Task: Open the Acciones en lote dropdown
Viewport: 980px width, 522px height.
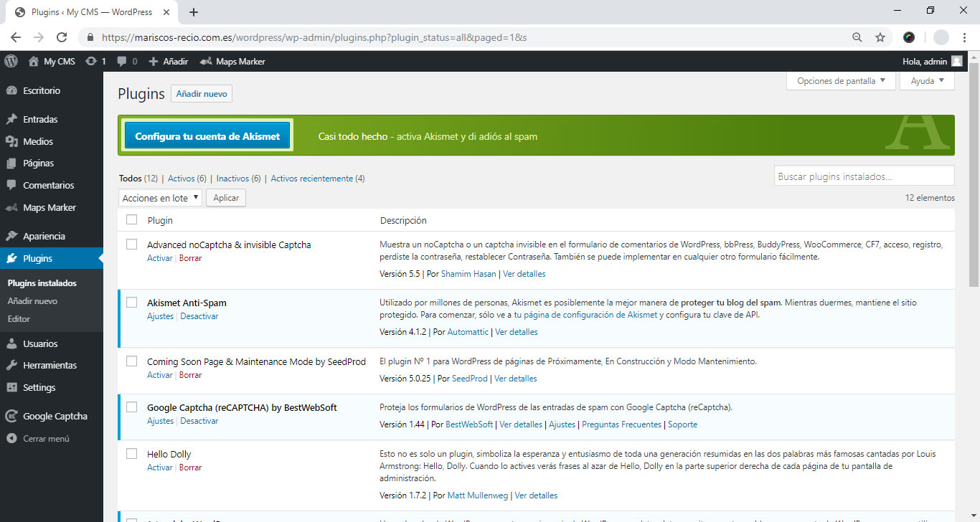Action: (x=160, y=198)
